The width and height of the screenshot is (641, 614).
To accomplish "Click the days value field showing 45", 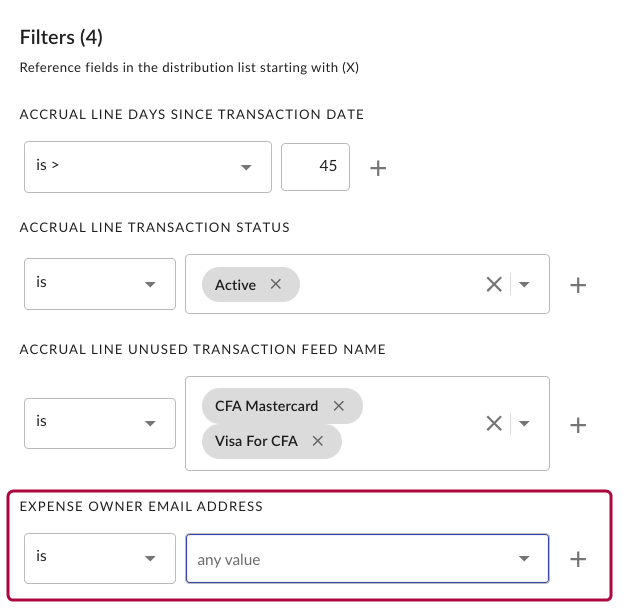I will [316, 167].
